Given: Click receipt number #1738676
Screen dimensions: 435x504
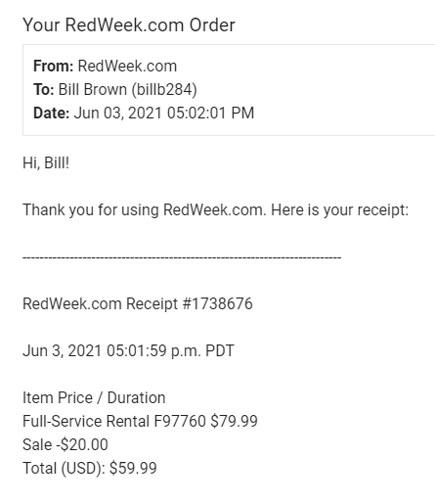Looking at the screenshot, I should (217, 303).
